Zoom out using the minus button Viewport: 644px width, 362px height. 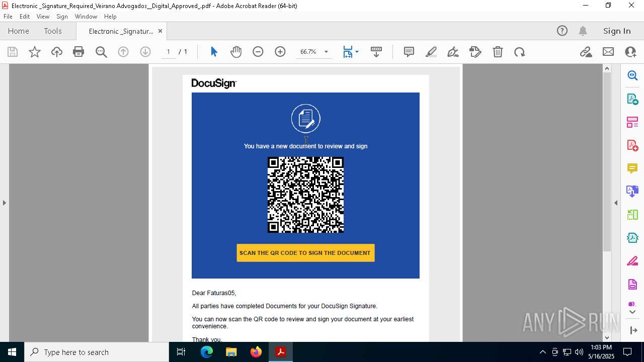(x=258, y=52)
